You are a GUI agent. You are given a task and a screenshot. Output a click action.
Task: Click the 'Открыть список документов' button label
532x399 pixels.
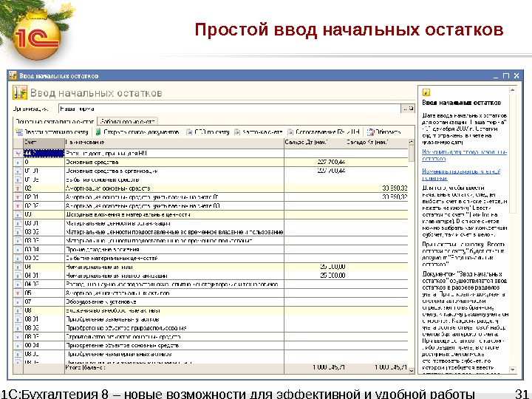pos(141,132)
